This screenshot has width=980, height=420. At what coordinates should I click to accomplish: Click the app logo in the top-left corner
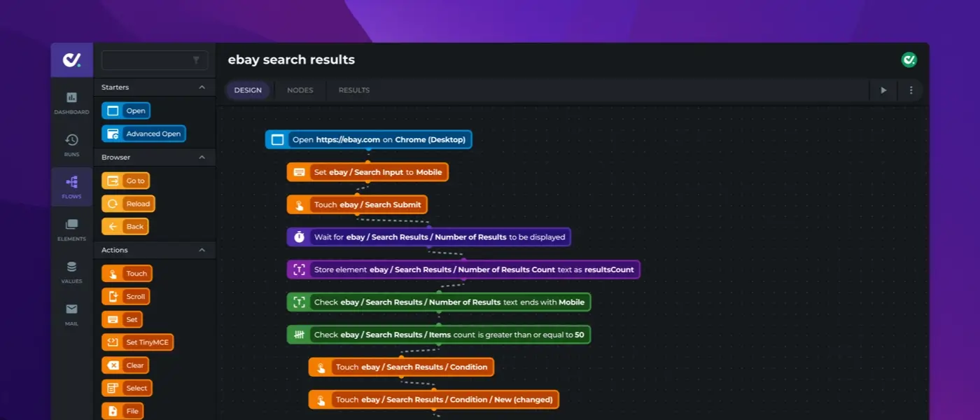71,59
